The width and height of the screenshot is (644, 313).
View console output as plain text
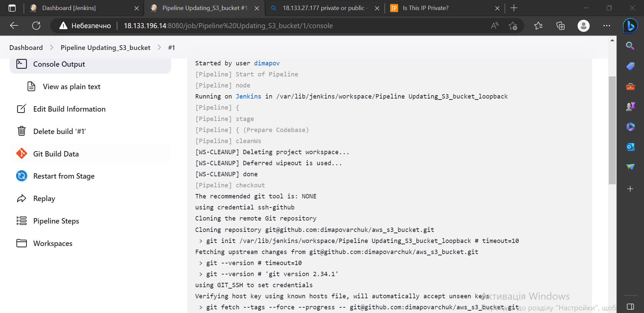click(71, 86)
